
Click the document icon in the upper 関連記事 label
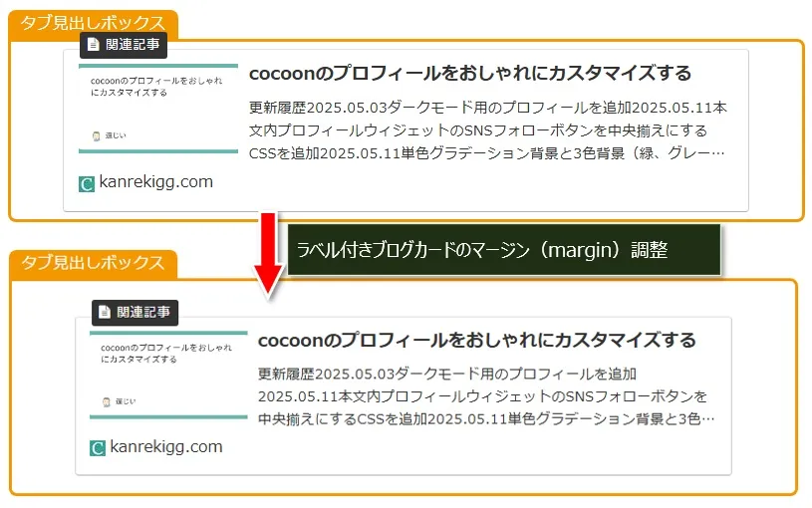coord(94,44)
